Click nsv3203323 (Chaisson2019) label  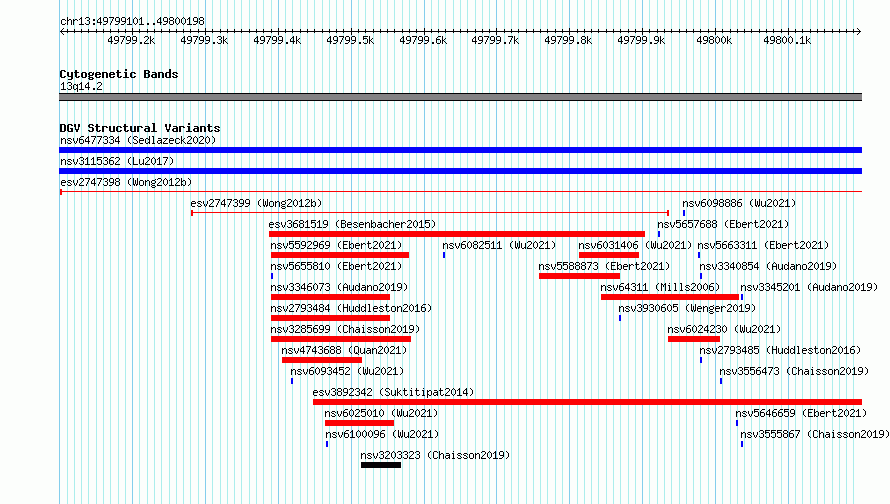pos(435,455)
